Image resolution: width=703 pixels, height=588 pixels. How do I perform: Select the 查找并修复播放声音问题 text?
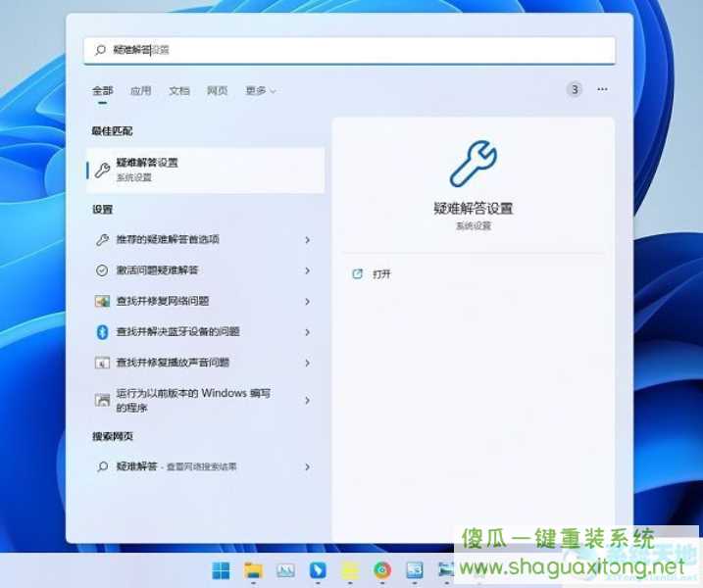tap(174, 363)
